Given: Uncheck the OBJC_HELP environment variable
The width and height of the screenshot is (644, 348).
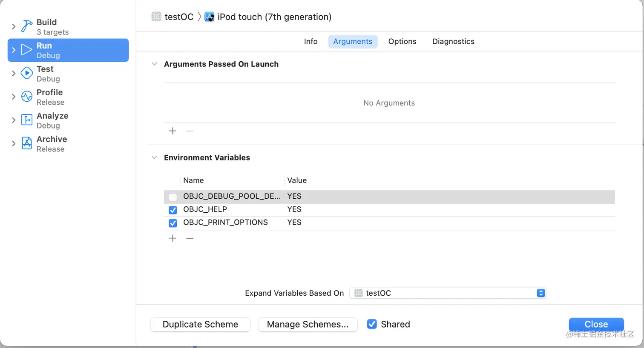Looking at the screenshot, I should pos(173,210).
